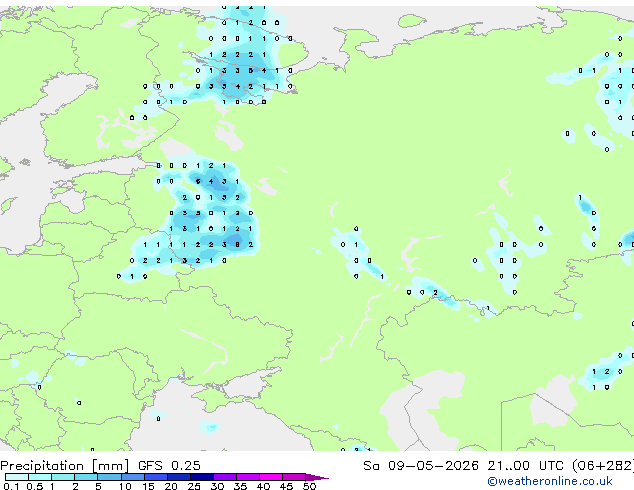Select the 10–15 mm blue legend swatch

[x=133, y=477]
